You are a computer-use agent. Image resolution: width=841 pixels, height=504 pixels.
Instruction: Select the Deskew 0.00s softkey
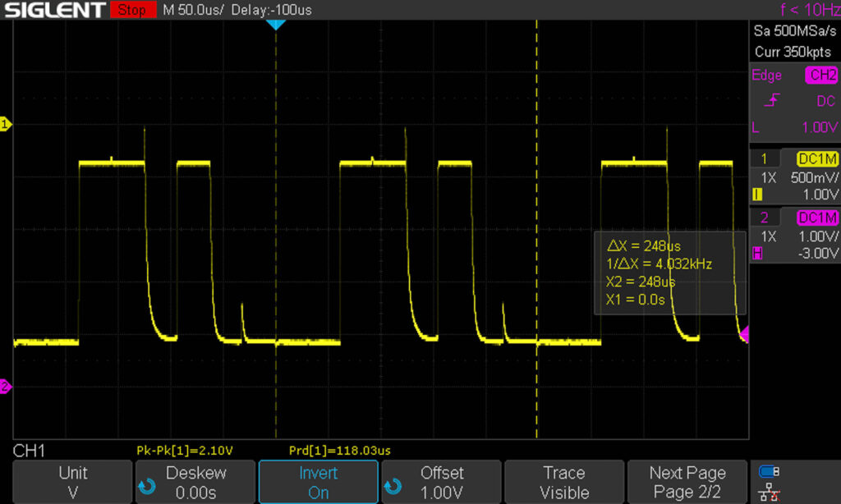coord(195,482)
